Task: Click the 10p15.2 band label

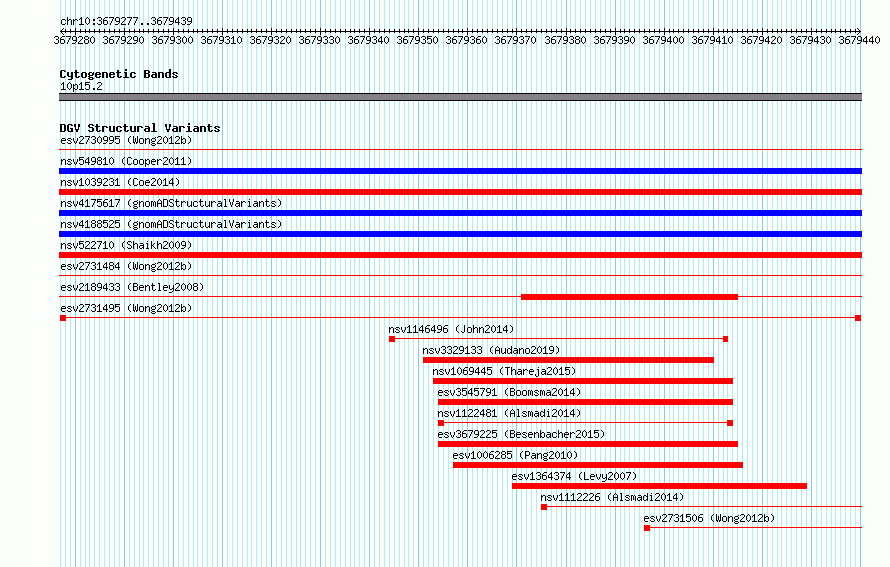Action: click(81, 86)
